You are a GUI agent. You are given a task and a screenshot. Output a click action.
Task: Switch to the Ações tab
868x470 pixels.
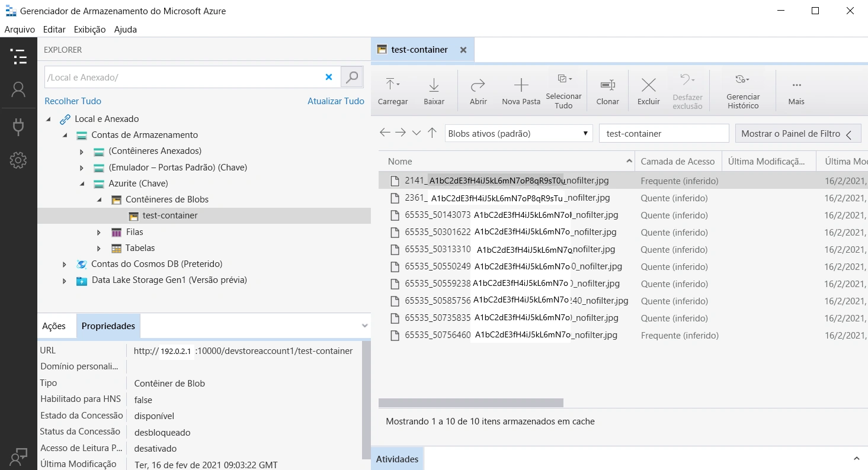click(54, 326)
